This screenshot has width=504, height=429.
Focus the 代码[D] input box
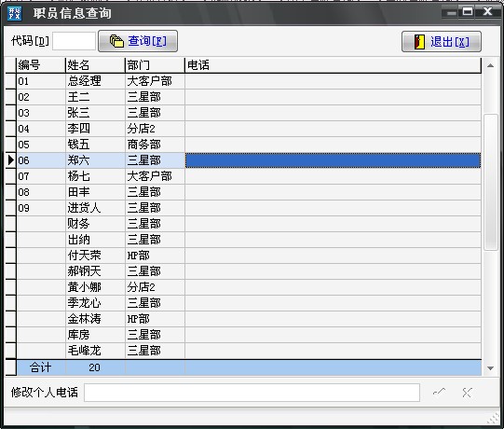74,41
